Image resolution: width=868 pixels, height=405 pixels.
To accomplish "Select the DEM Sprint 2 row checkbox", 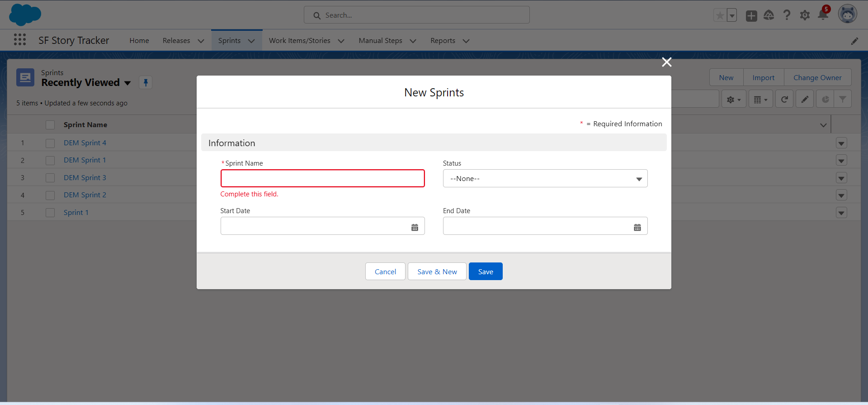I will pos(50,195).
